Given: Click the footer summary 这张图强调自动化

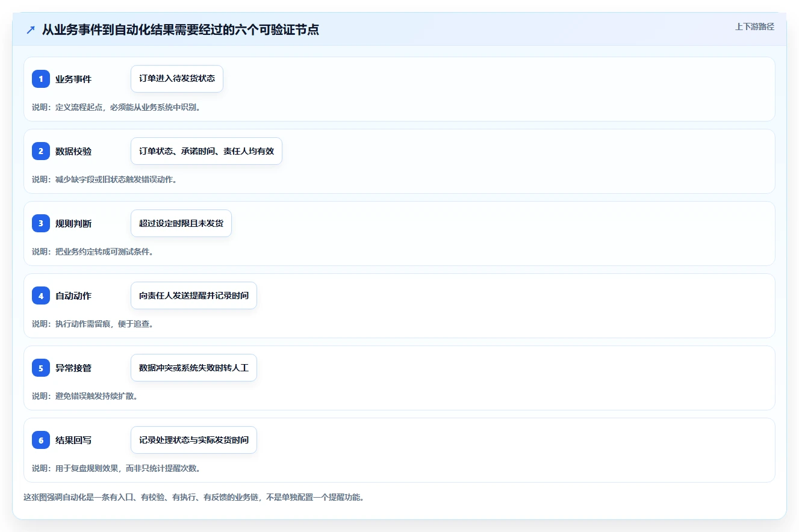Looking at the screenshot, I should (x=194, y=498).
